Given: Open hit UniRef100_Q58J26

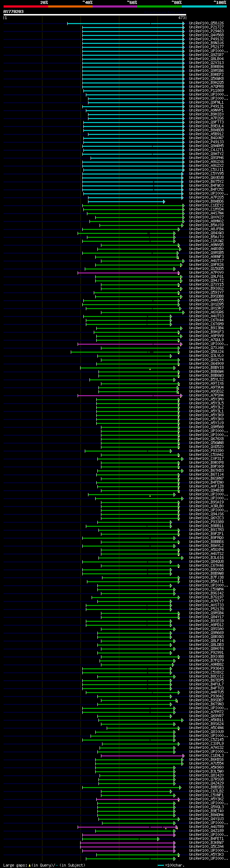Looking at the screenshot, I should [x=206, y=23].
